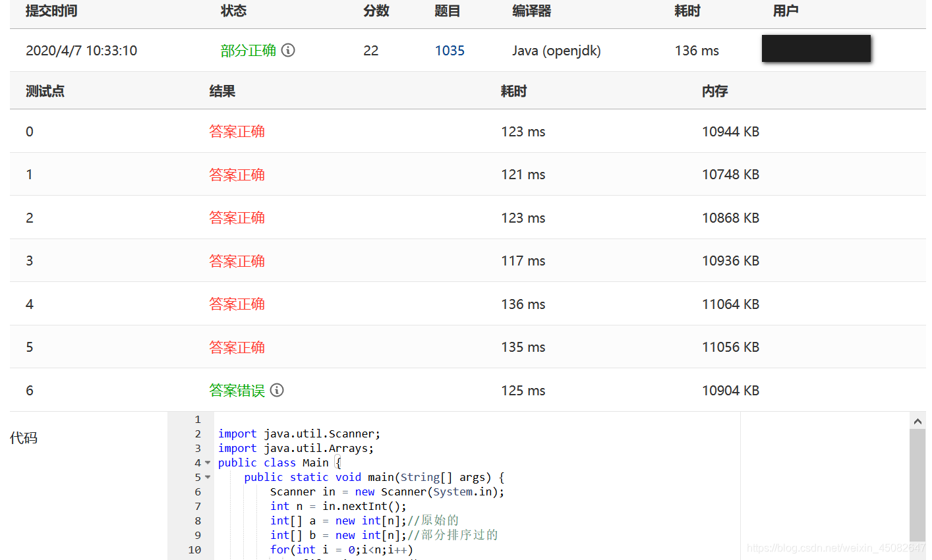The image size is (932, 560).
Task: Click memory value 11064 KB
Action: tap(730, 304)
